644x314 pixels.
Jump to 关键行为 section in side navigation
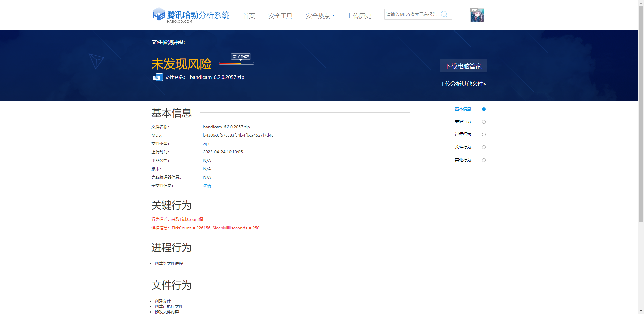(x=463, y=122)
